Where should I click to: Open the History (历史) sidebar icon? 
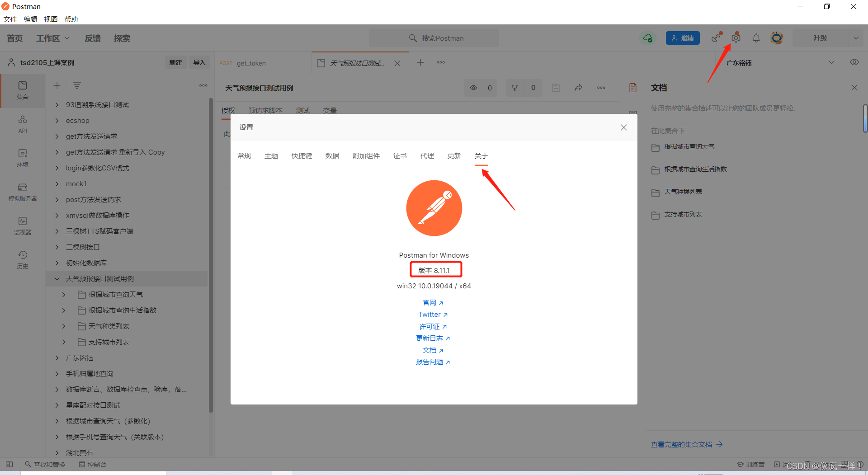[23, 259]
